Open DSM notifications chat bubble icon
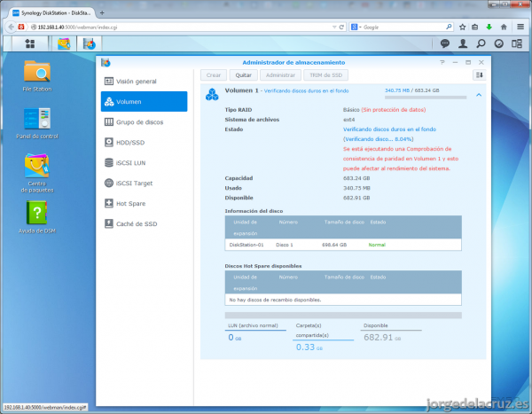The image size is (532, 414). coord(445,43)
